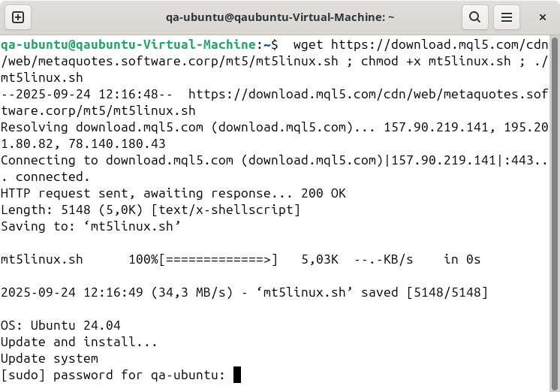
Task: Close the terminal window
Action: coord(542,17)
